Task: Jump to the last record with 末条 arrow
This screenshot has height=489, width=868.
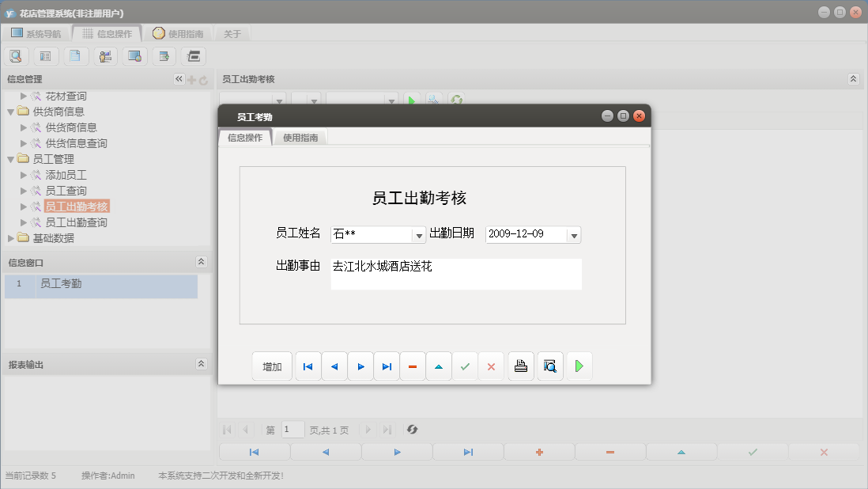Action: click(387, 366)
